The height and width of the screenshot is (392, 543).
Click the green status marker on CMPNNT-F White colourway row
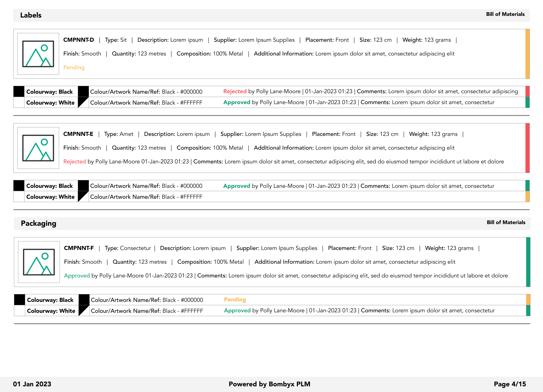[528, 311]
